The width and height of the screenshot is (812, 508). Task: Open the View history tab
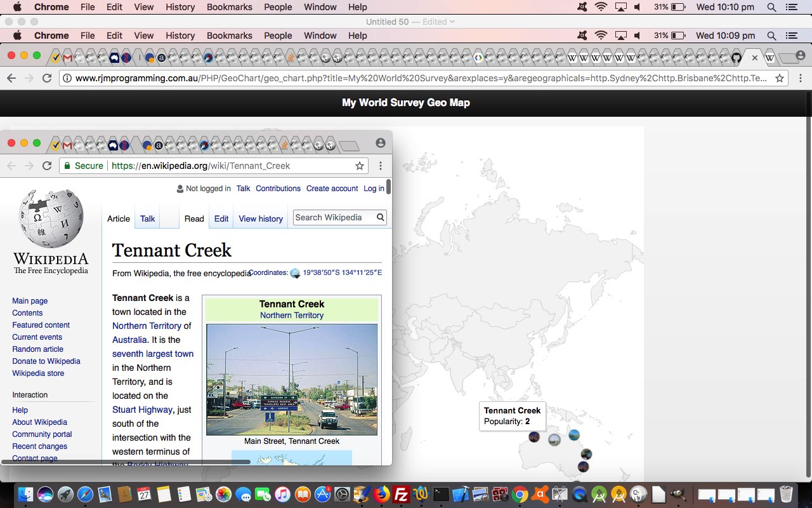click(261, 218)
